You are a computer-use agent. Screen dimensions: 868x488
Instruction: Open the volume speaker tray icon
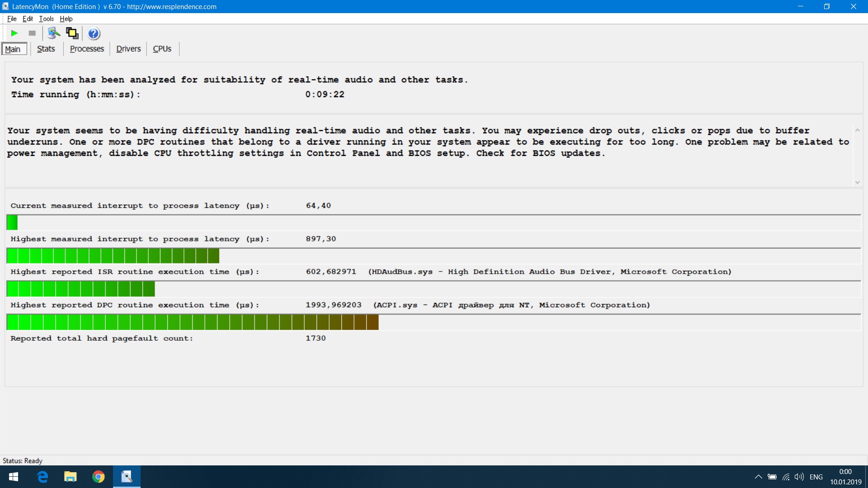[x=799, y=477]
